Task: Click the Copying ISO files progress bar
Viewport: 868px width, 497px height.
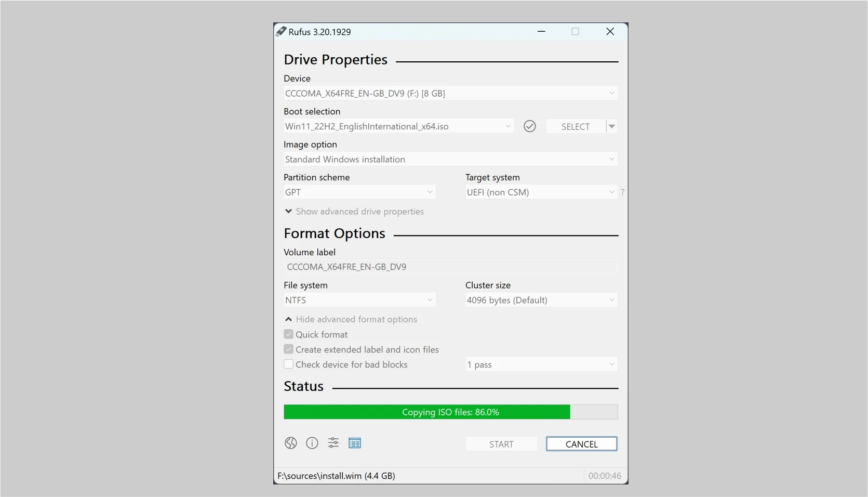Action: pos(450,412)
